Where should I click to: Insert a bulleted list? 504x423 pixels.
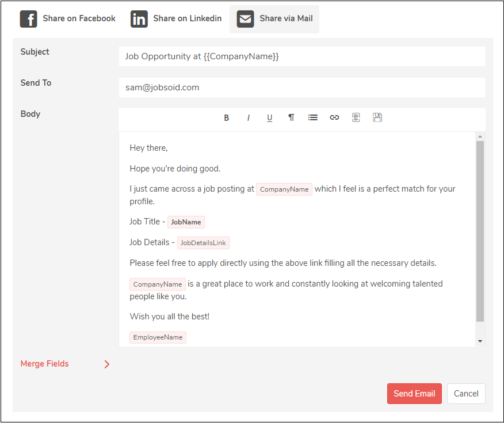tap(312, 117)
